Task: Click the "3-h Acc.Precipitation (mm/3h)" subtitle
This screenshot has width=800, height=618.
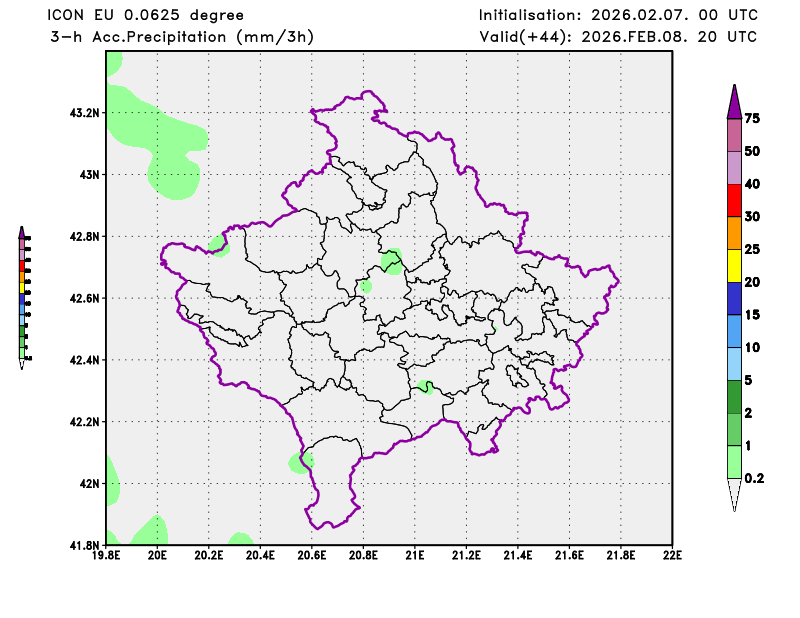Action: 181,37
